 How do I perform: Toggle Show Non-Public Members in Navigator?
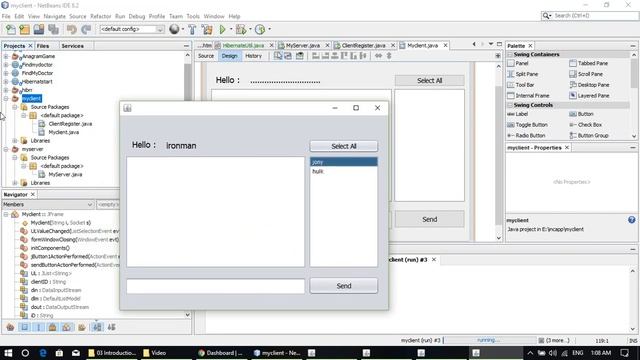pos(53,327)
